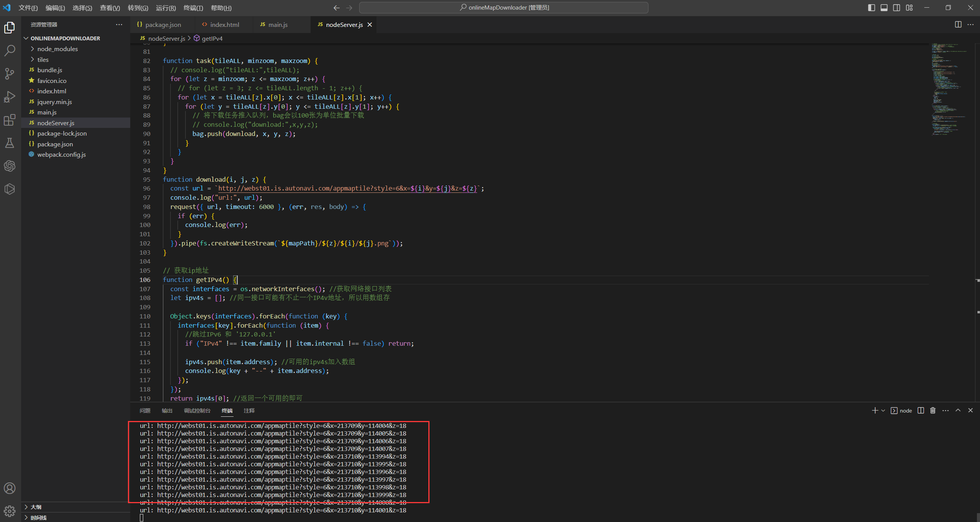Image resolution: width=980 pixels, height=522 pixels.
Task: Select the node terminal instance
Action: click(901, 411)
